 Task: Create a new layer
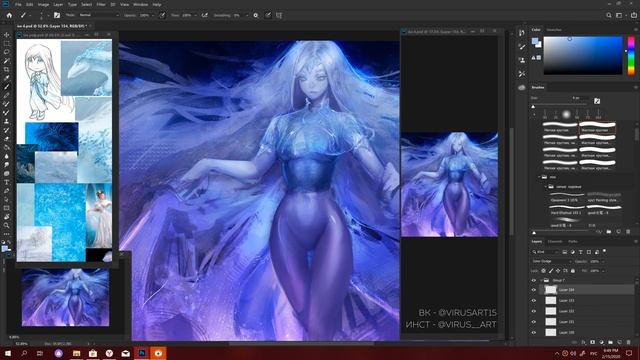coord(619,342)
